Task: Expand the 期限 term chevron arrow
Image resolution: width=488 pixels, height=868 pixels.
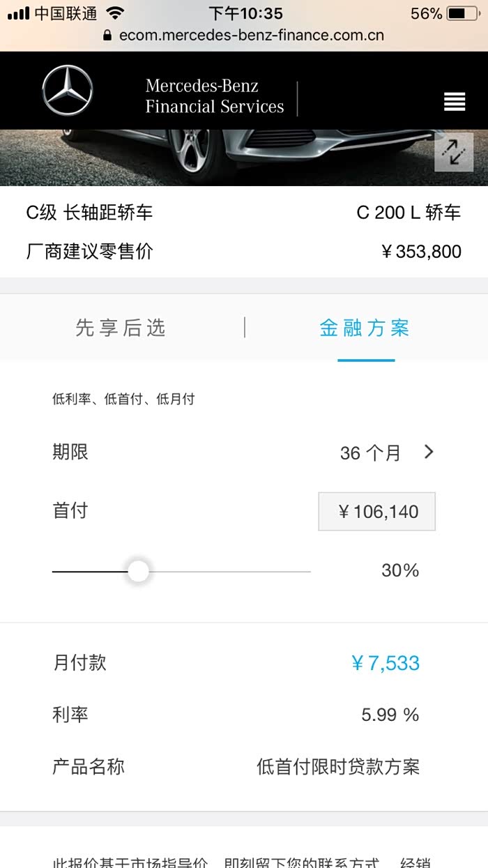Action: [x=429, y=452]
